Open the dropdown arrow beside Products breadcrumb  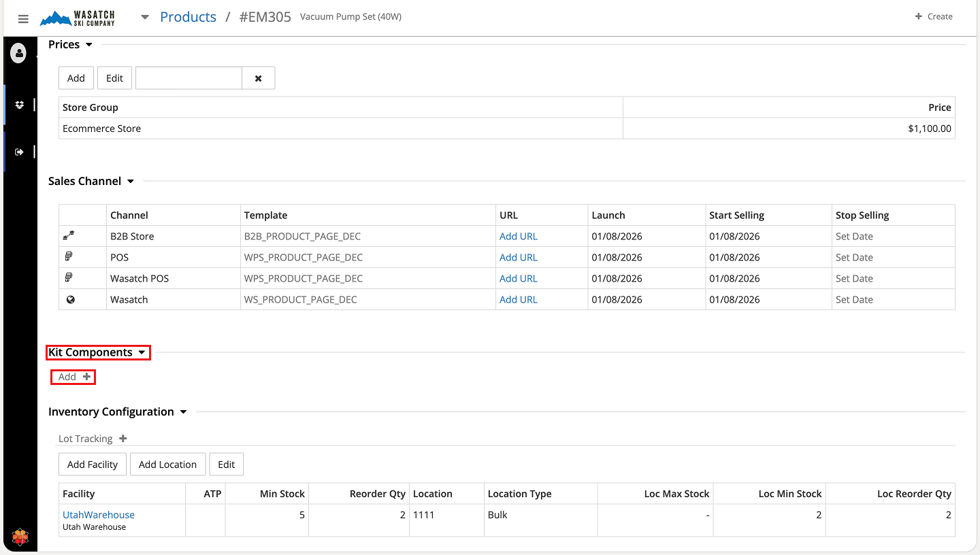[145, 18]
